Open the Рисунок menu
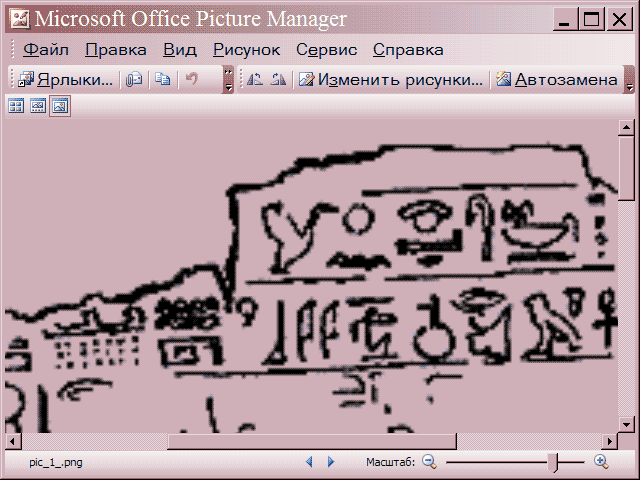640x480 pixels. [x=247, y=50]
